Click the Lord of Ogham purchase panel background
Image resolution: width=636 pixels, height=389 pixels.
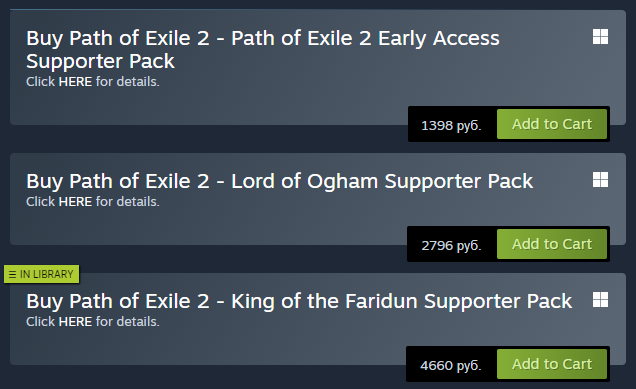[243, 225]
